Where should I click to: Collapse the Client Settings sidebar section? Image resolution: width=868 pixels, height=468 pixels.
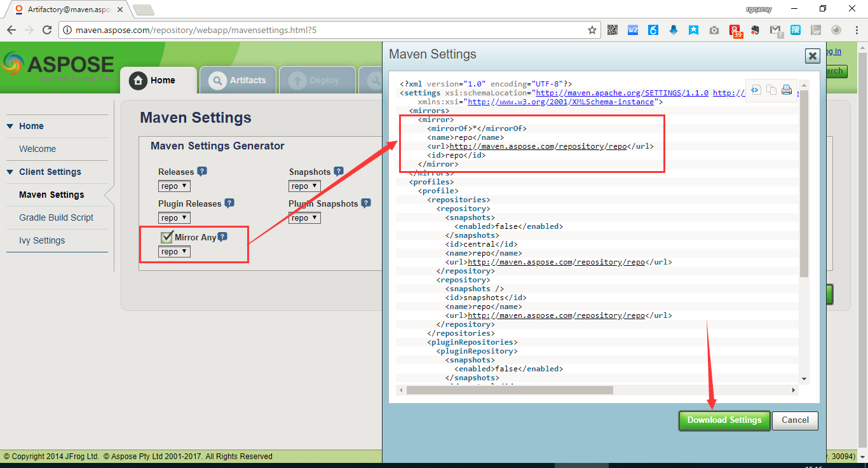click(10, 172)
